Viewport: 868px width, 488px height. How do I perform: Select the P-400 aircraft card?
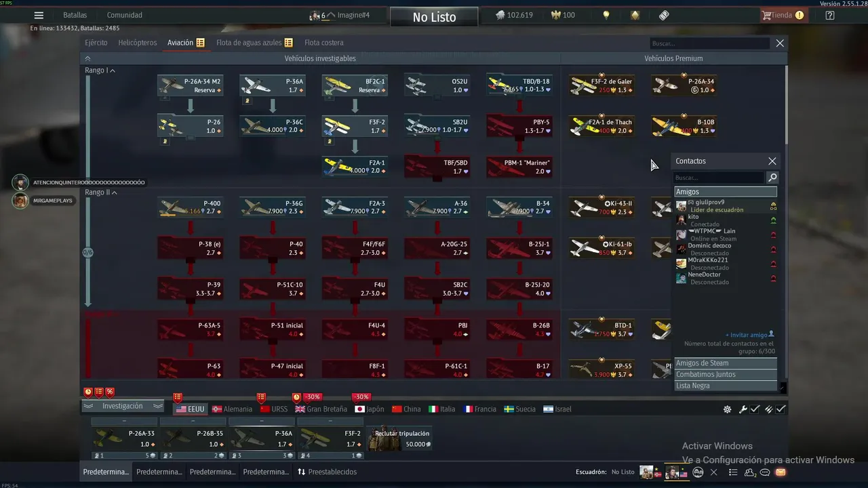190,207
